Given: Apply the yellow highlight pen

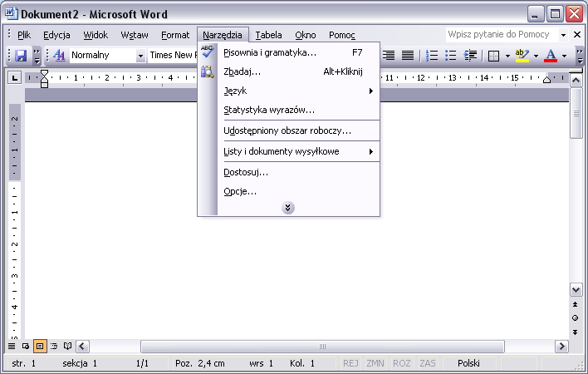Looking at the screenshot, I should coord(522,56).
